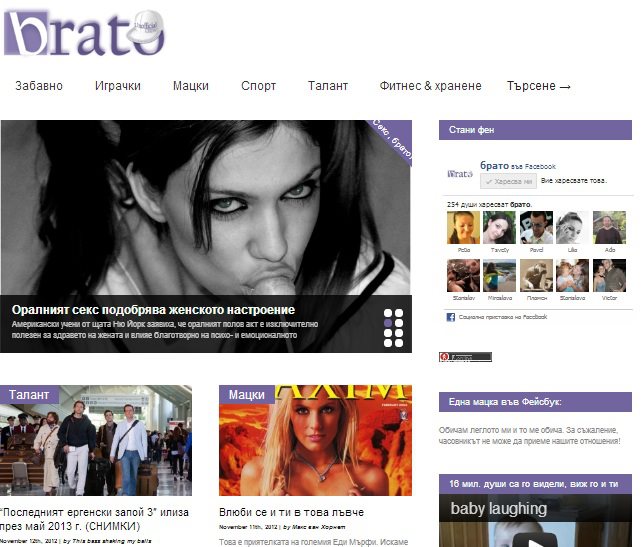Click the baby laughing video preview
This screenshot has height=547, width=642.
pyautogui.click(x=535, y=520)
